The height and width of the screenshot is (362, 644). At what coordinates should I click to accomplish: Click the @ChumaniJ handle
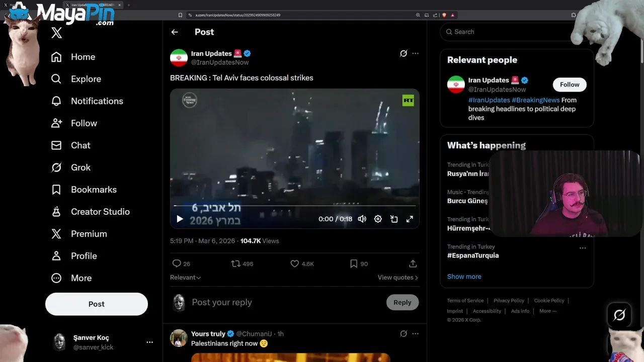254,334
